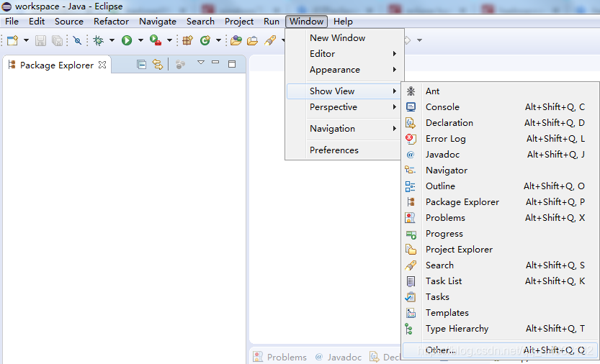Viewport: 600px width, 364px height.
Task: Select Templates in Show View submenu
Action: pyautogui.click(x=500, y=313)
